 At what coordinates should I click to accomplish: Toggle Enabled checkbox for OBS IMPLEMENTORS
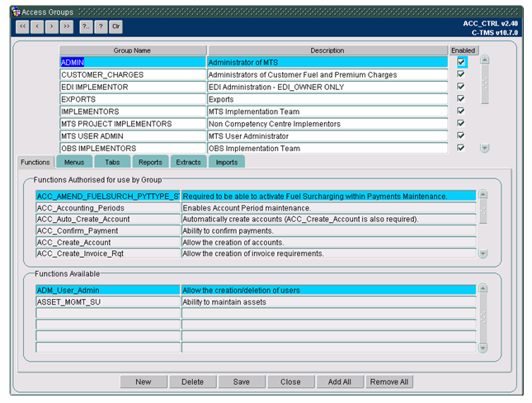click(461, 148)
